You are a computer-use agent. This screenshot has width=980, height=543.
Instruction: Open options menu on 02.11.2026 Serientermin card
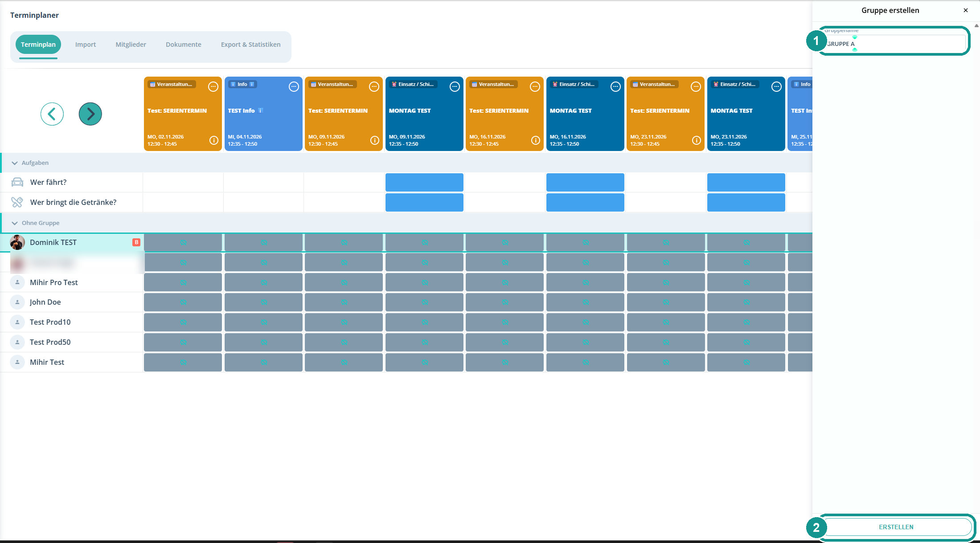213,87
